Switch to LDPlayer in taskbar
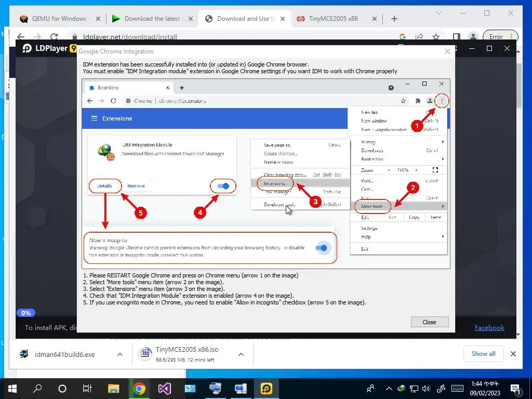532x399 pixels. pos(267,389)
